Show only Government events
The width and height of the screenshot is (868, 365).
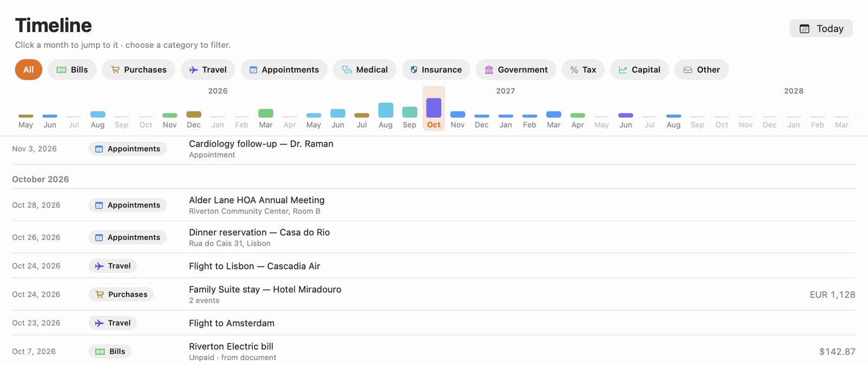tap(516, 70)
